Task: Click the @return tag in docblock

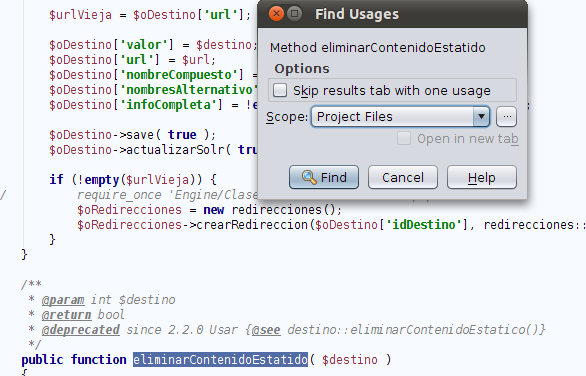Action: click(x=66, y=315)
